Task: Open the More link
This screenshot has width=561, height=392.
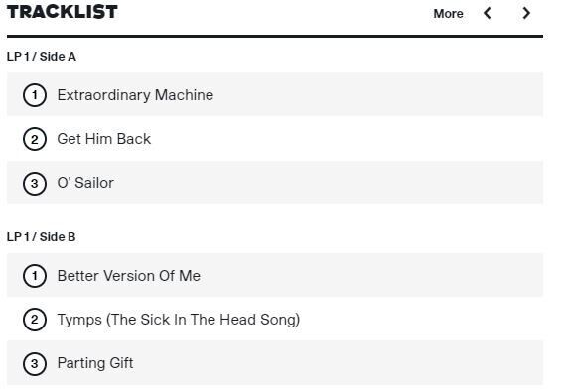Action: tap(448, 14)
